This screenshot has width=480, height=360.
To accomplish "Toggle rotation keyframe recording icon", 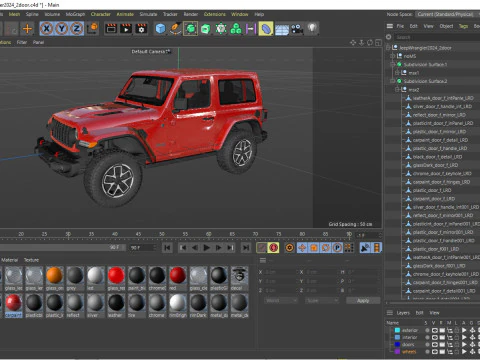I will pyautogui.click(x=326, y=248).
